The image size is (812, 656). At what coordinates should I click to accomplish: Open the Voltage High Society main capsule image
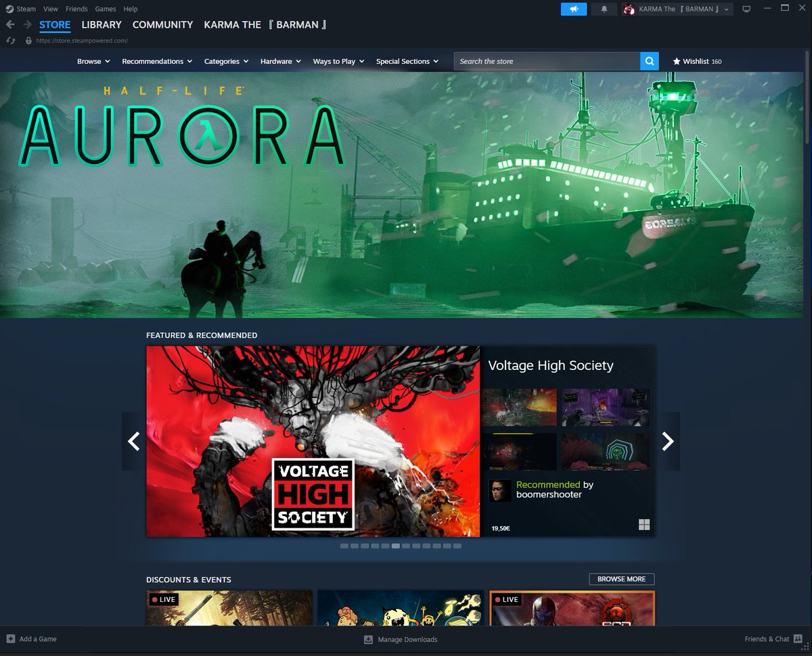(x=313, y=442)
